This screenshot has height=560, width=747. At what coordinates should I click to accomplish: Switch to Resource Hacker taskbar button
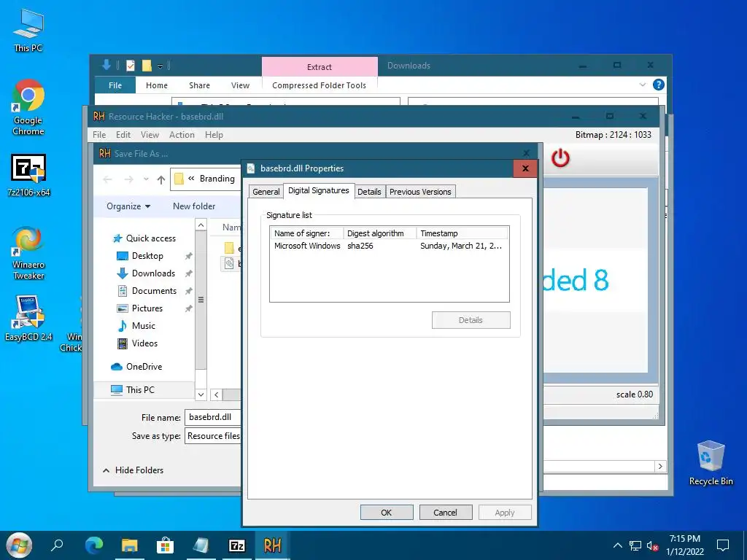[x=273, y=545]
